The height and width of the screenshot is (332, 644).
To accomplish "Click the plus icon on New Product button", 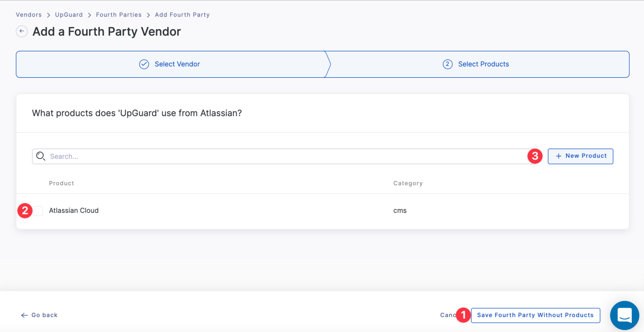I will pos(559,156).
